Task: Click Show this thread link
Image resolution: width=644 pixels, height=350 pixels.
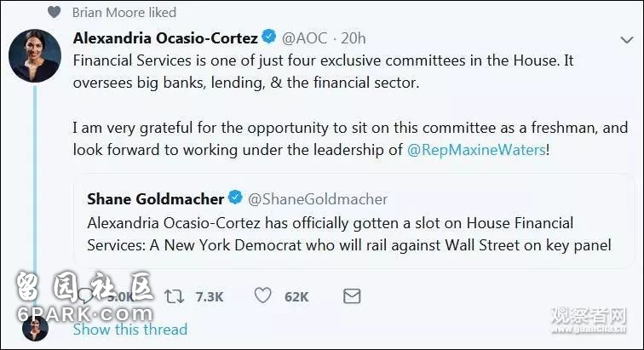Action: pyautogui.click(x=130, y=329)
